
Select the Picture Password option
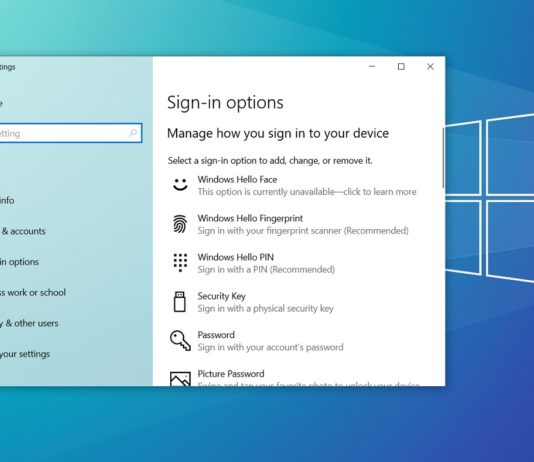pyautogui.click(x=295, y=377)
